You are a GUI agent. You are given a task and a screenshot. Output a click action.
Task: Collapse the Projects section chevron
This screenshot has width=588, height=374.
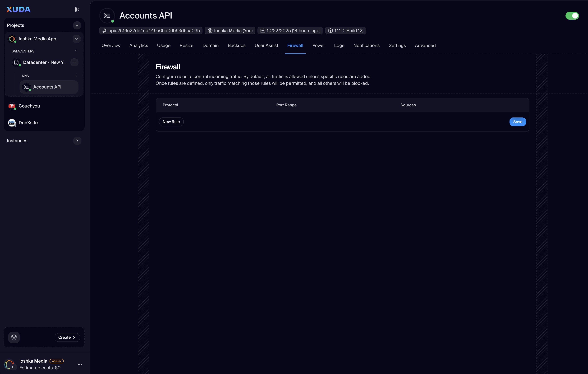(77, 25)
